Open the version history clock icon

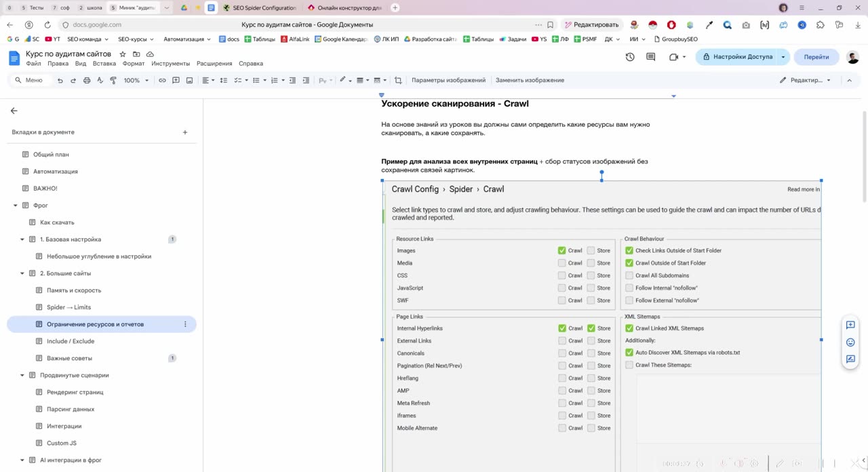tap(630, 57)
